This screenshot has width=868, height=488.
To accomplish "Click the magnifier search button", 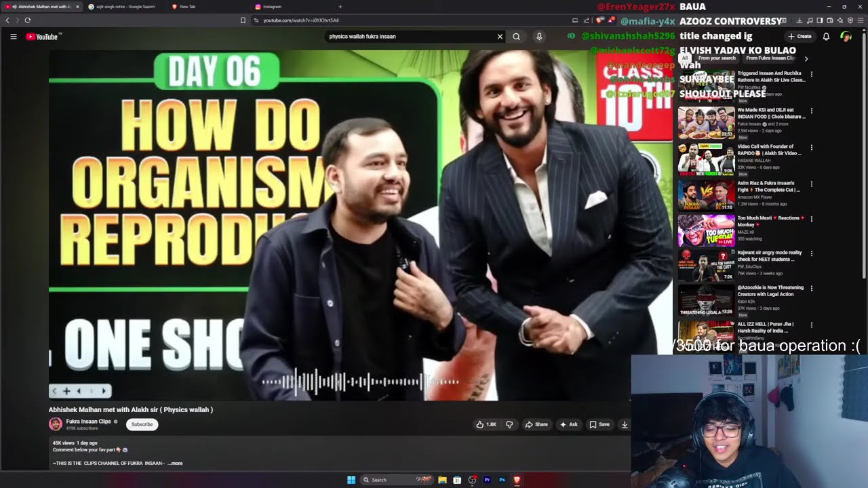I will click(x=516, y=37).
